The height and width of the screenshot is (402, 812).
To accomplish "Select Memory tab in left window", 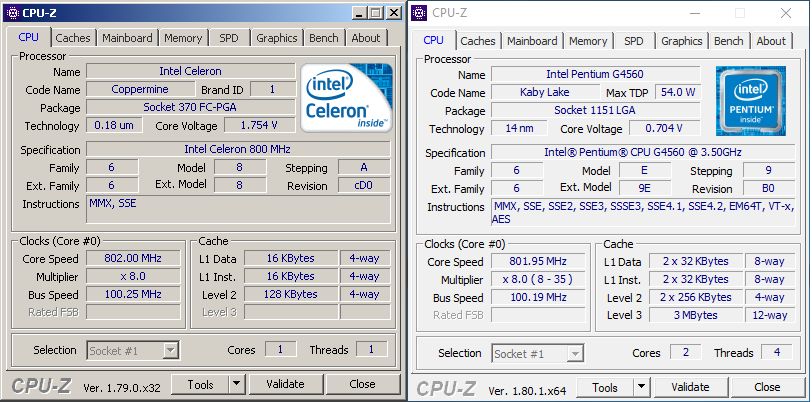I will coord(183,38).
